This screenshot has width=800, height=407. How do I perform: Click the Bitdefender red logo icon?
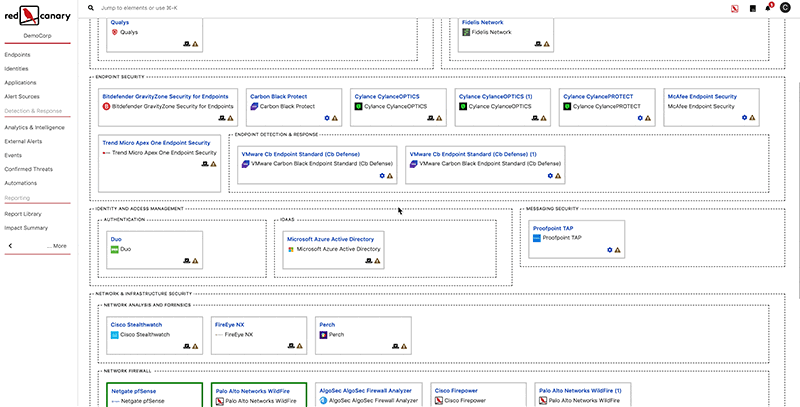click(x=106, y=107)
